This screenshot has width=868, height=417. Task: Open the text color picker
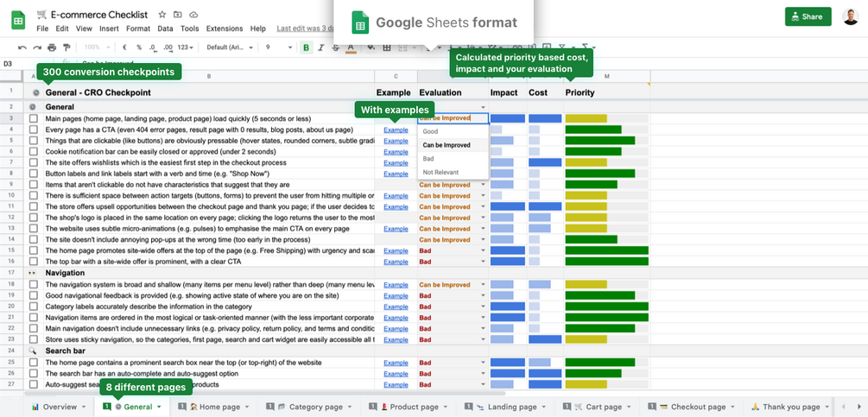point(351,48)
